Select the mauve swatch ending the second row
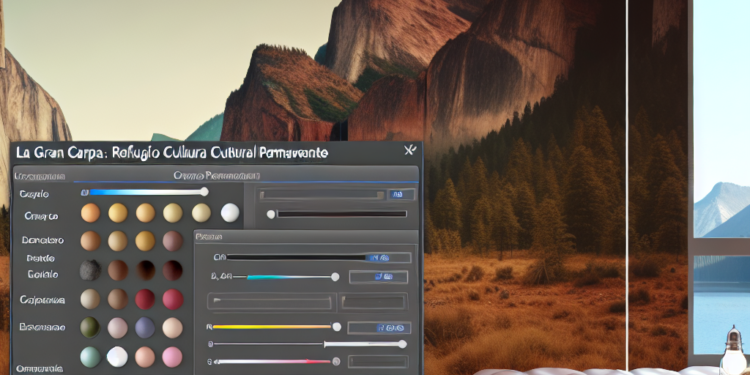The width and height of the screenshot is (750, 375). click(173, 241)
